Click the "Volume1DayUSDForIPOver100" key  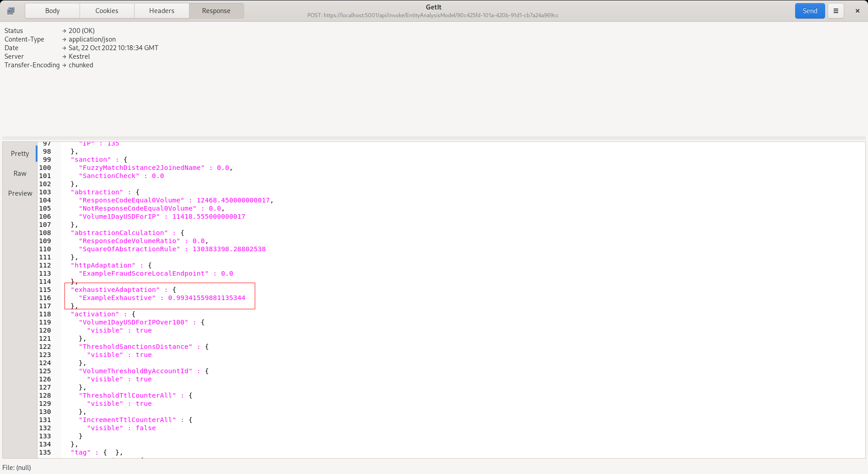(133, 322)
